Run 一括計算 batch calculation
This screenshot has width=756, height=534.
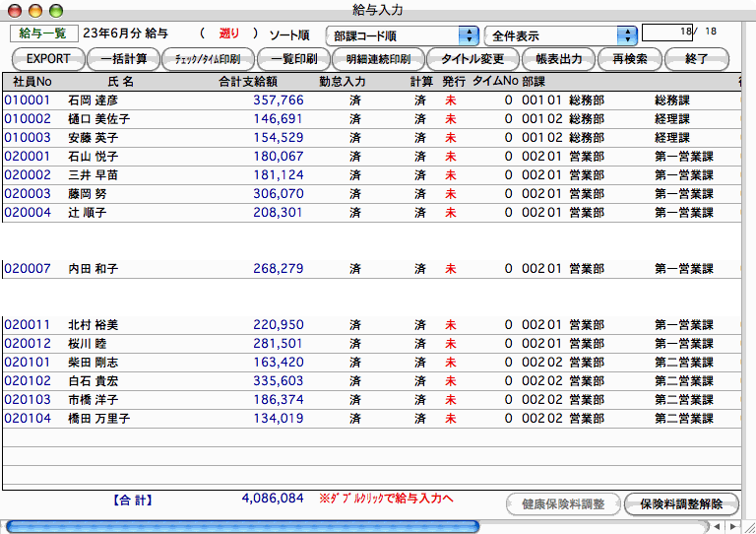(124, 58)
